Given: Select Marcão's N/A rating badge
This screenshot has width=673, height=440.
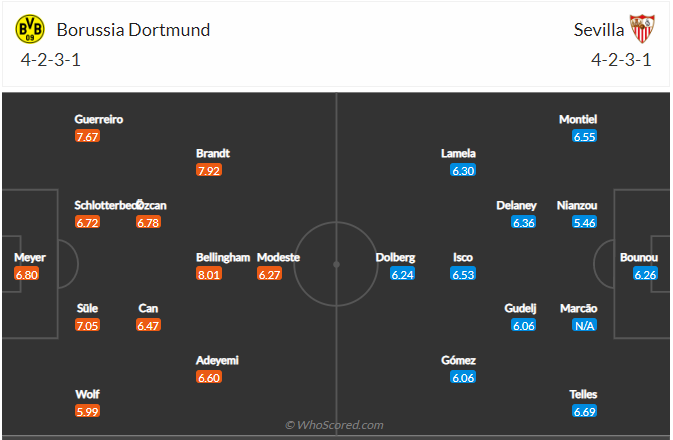Looking at the screenshot, I should tap(585, 326).
